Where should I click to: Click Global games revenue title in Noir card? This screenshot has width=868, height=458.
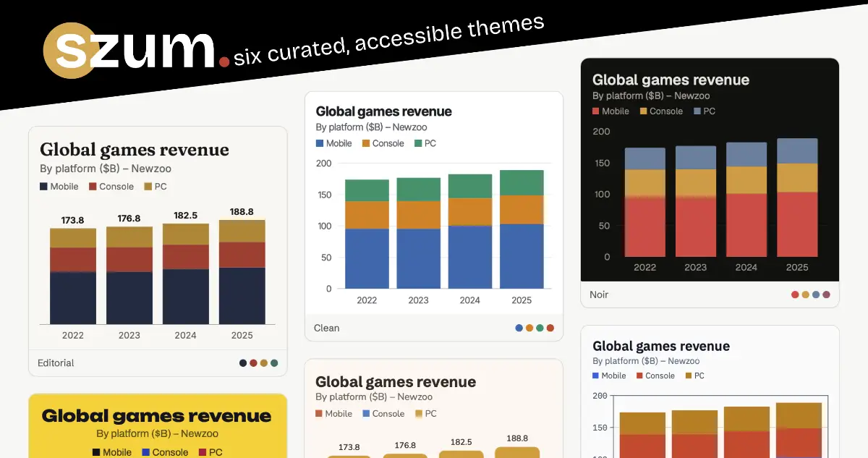click(671, 80)
